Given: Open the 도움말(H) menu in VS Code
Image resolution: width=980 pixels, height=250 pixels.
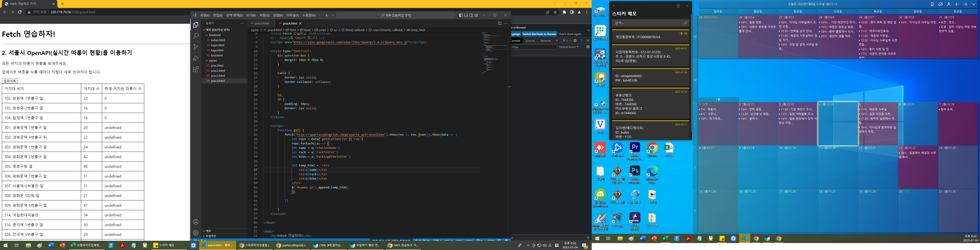Looking at the screenshot, I should click(x=309, y=15).
